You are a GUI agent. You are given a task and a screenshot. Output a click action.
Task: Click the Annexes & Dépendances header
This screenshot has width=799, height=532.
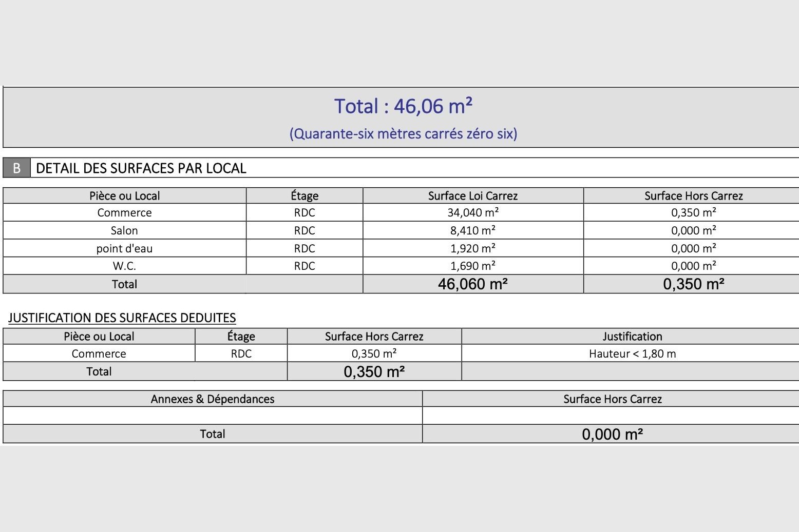pyautogui.click(x=213, y=399)
